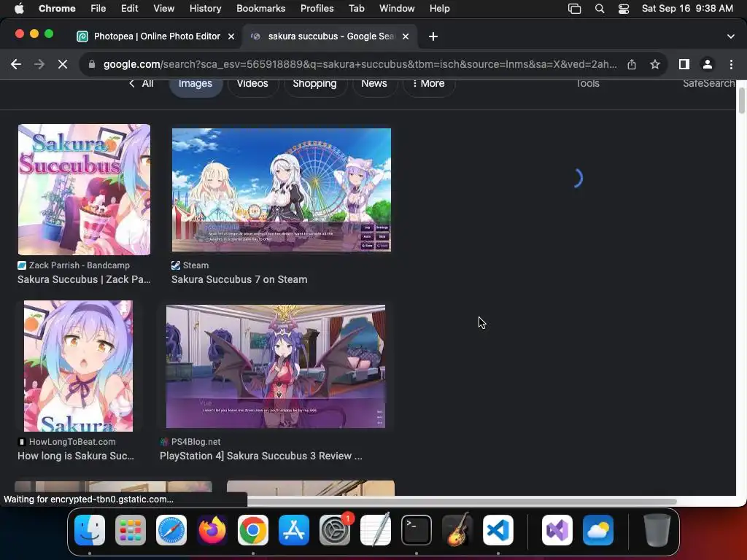Open the HowLongToBeat character image thumbnail
This screenshot has width=747, height=560.
pyautogui.click(x=78, y=366)
